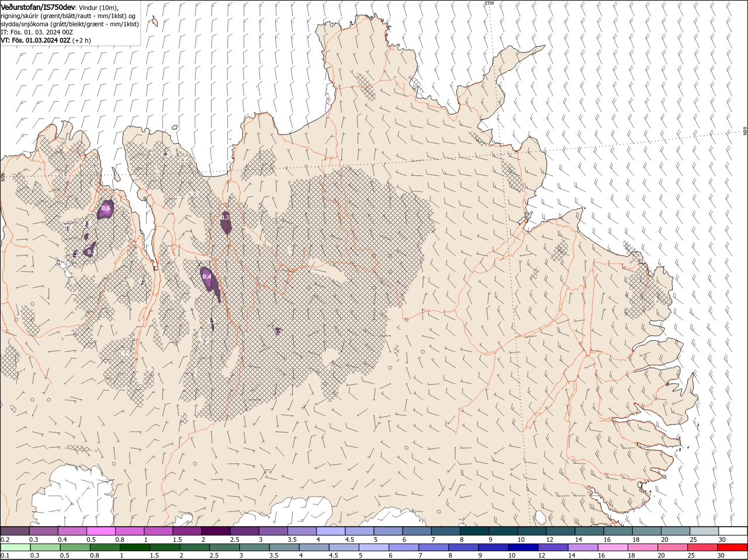This screenshot has width=748, height=560.
Task: Click the small island north of the coast
Action: pyautogui.click(x=154, y=22)
